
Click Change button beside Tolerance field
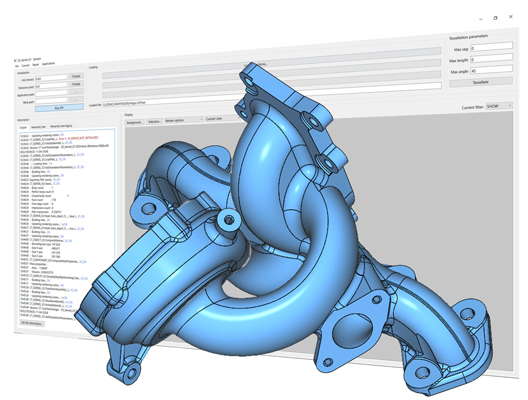tap(76, 84)
